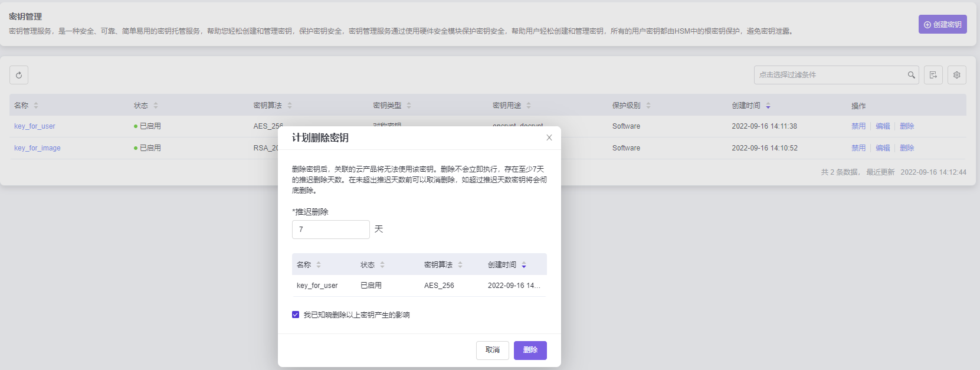Uncheck 我已知晓删除以上密钥产生的影响 checkbox

click(296, 315)
